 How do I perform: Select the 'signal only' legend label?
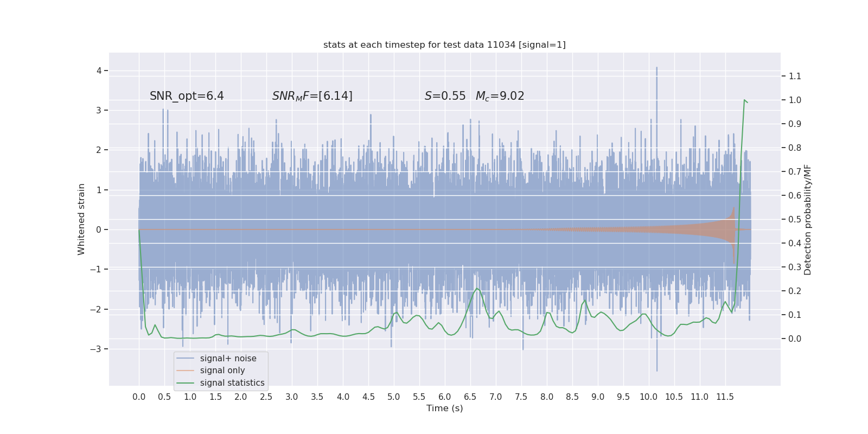pyautogui.click(x=222, y=371)
